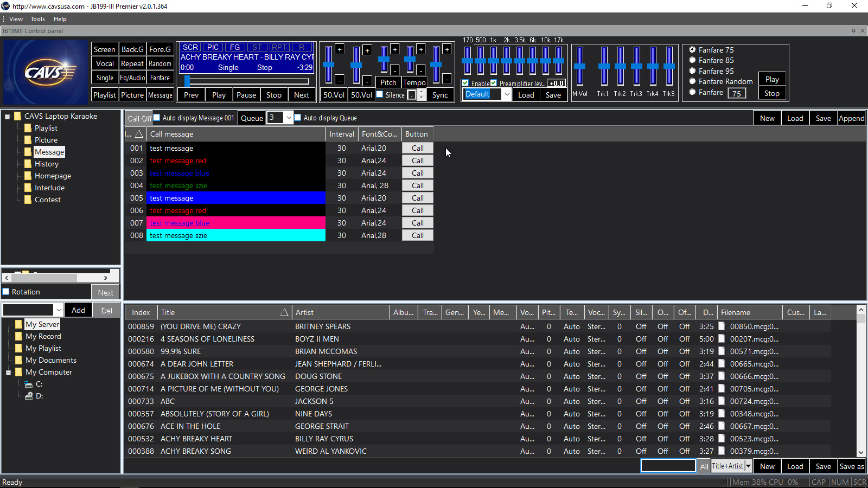Click the CAVS logo image
Viewport: 868px width, 488px height.
[45, 72]
